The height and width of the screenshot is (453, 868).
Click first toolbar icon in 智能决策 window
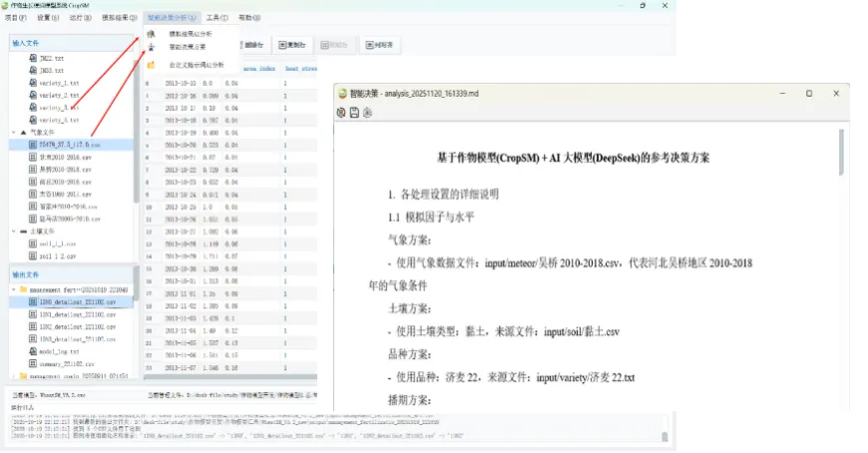click(341, 113)
